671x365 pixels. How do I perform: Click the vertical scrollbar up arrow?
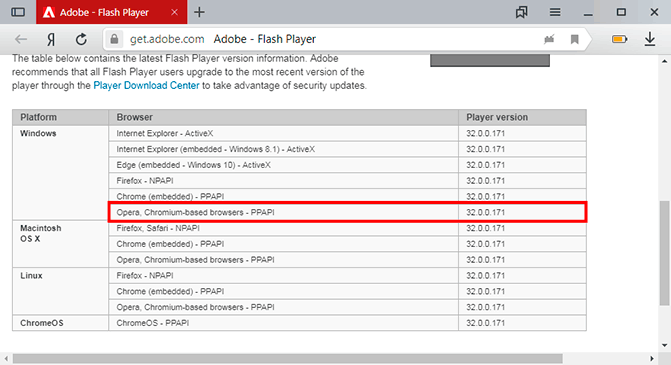click(664, 62)
